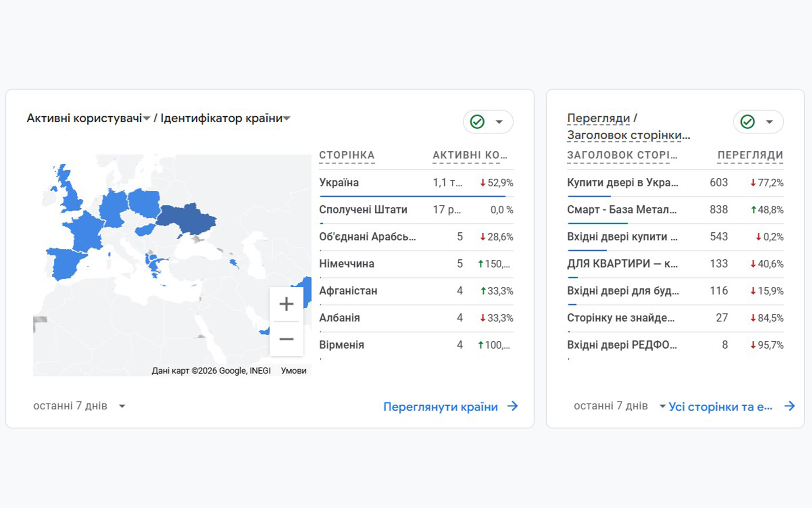
Task: Click the 77,2% decrease value
Action: (x=767, y=183)
